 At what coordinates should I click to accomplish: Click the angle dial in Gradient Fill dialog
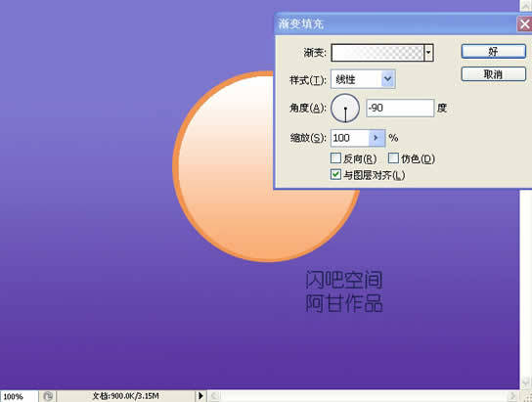pos(345,109)
